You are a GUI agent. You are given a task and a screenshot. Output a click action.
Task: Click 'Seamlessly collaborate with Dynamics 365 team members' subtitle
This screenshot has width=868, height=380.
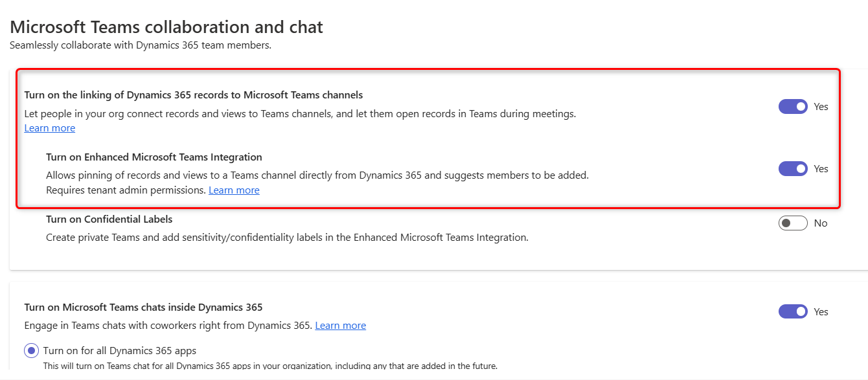(140, 45)
